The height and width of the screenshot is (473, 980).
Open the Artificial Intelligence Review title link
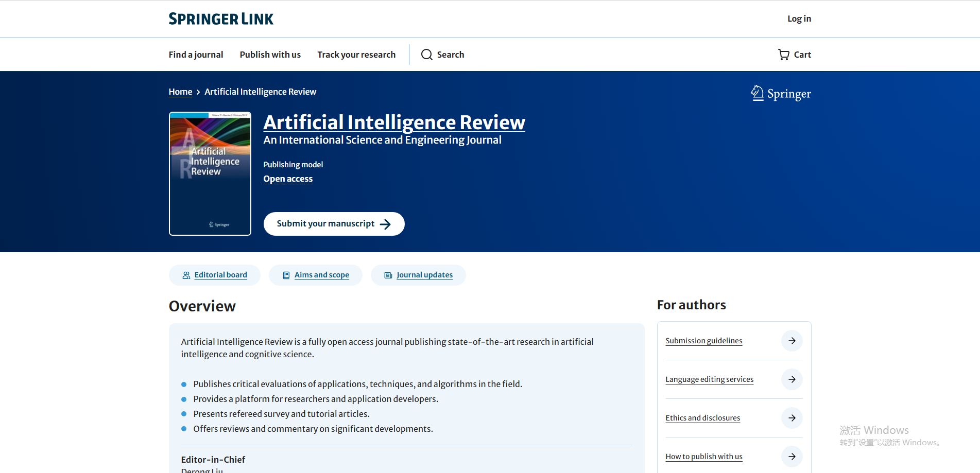pos(394,122)
